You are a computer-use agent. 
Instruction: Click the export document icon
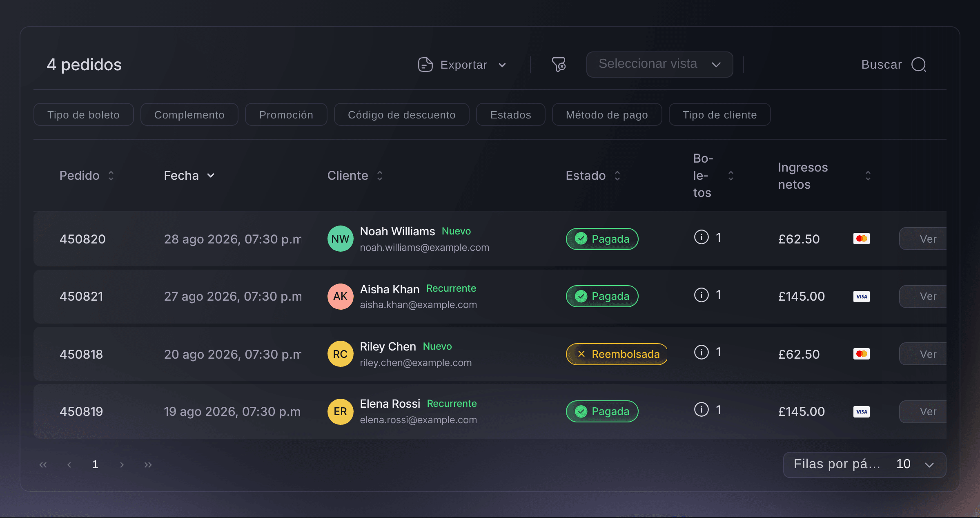pyautogui.click(x=425, y=65)
